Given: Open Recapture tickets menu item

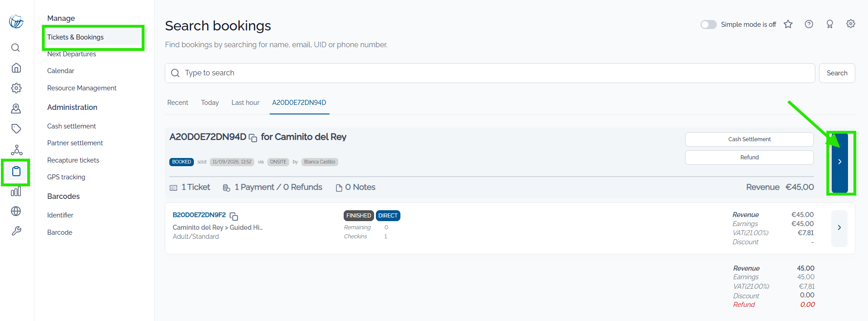Looking at the screenshot, I should [x=73, y=160].
